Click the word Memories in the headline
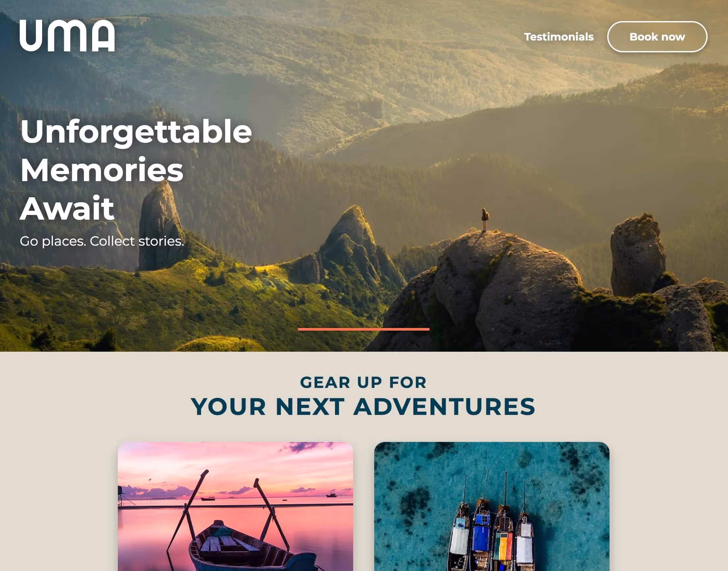Viewport: 728px width, 571px height. (x=102, y=170)
